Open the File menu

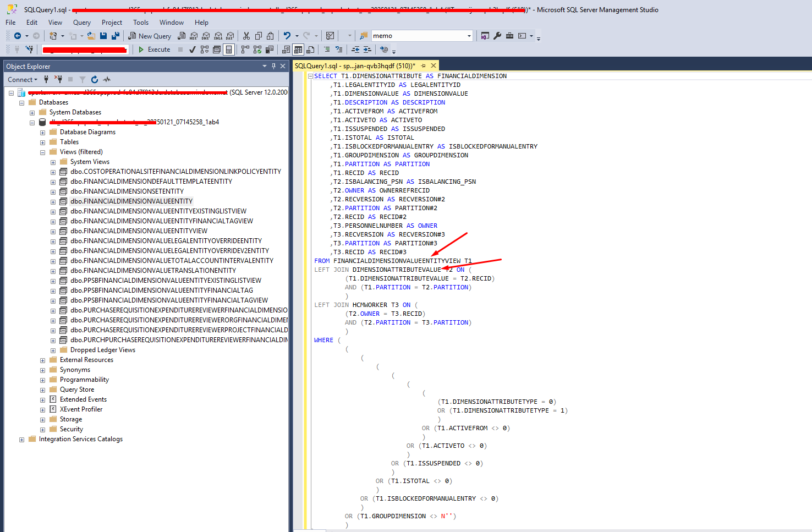click(x=10, y=23)
